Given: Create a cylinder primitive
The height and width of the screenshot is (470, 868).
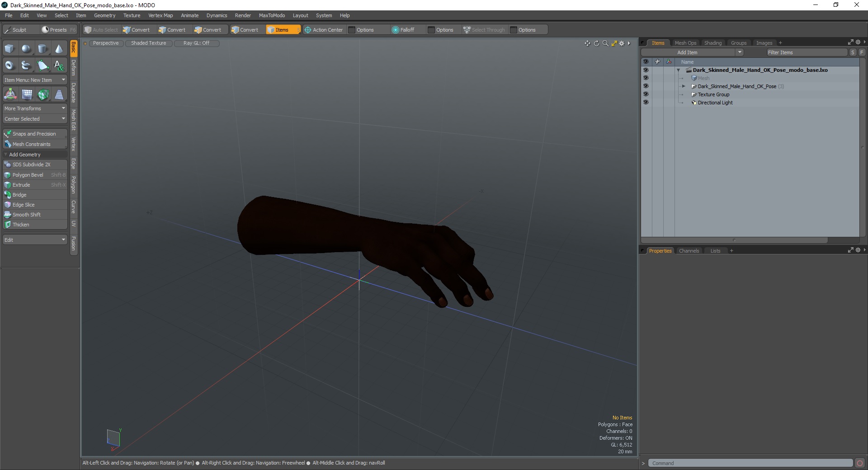Looking at the screenshot, I should point(42,49).
